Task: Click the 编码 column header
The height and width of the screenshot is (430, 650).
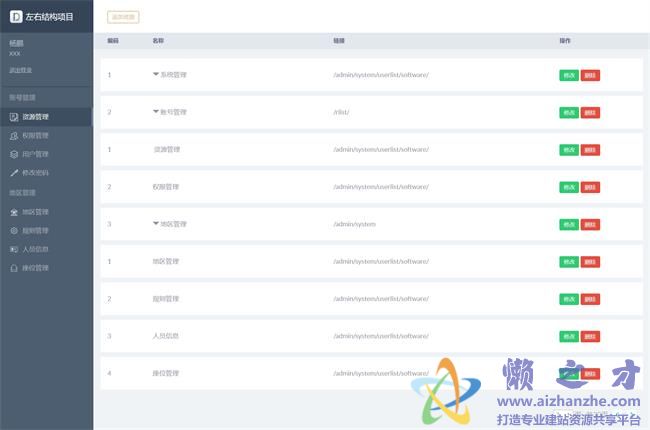Action: [x=113, y=41]
